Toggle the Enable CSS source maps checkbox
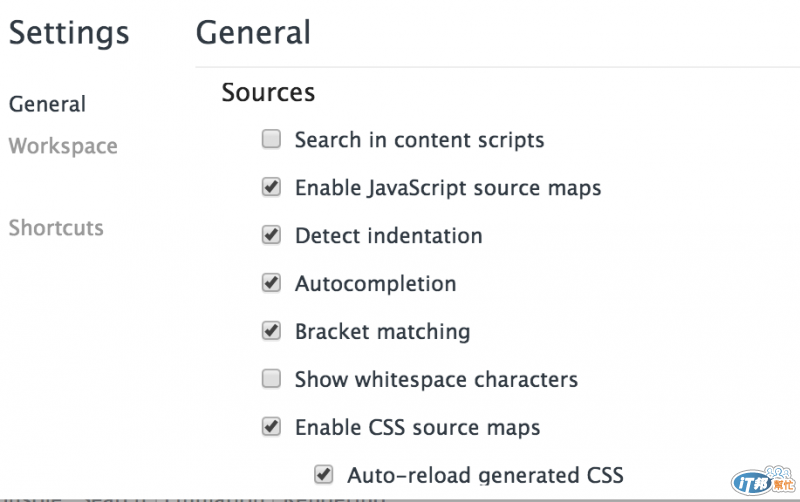The width and height of the screenshot is (800, 502). pyautogui.click(x=271, y=427)
